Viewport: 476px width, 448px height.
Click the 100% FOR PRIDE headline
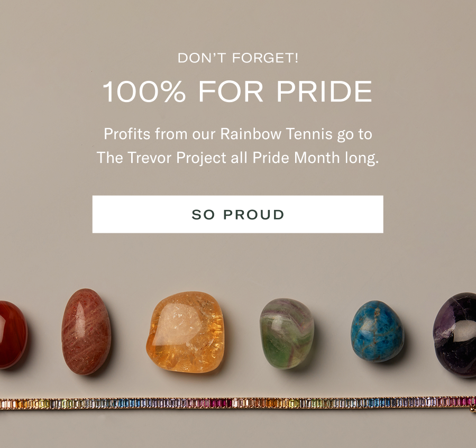pos(237,91)
